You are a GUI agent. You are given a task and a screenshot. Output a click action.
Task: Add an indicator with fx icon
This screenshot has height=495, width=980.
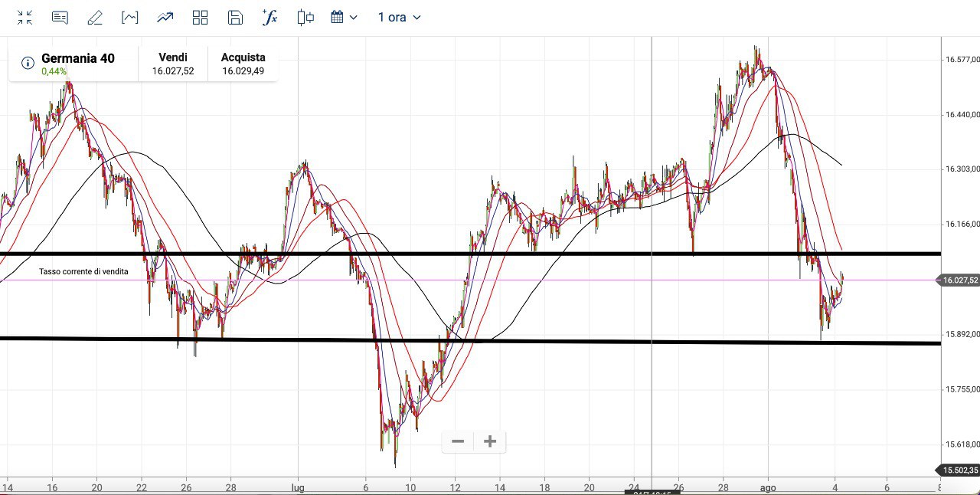(x=269, y=18)
